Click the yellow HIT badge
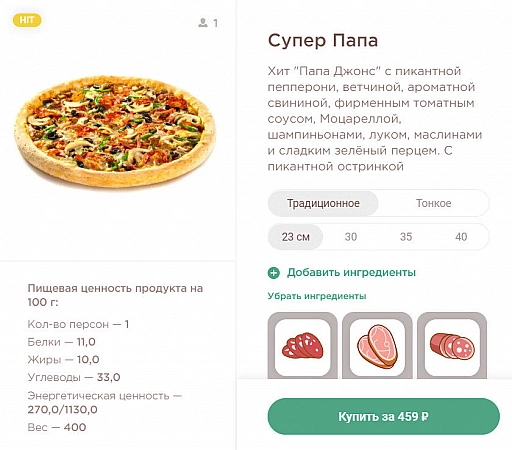Screen dimensions: 512x450 (27, 20)
